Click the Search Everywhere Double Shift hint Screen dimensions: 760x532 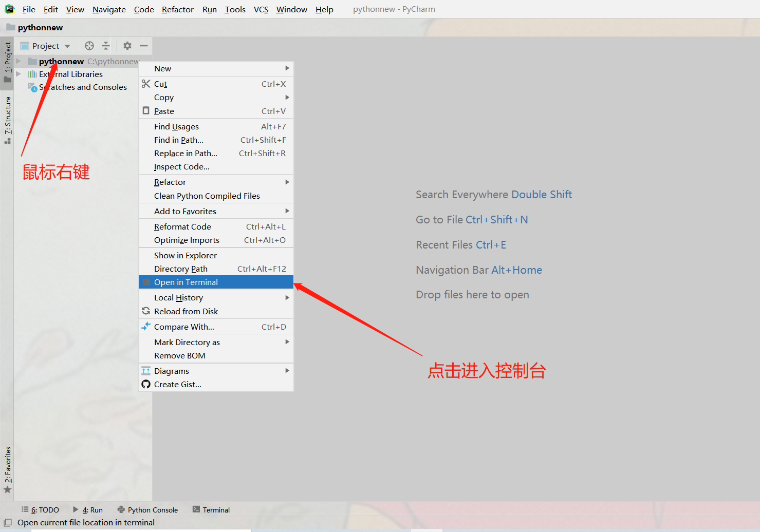pyautogui.click(x=494, y=195)
